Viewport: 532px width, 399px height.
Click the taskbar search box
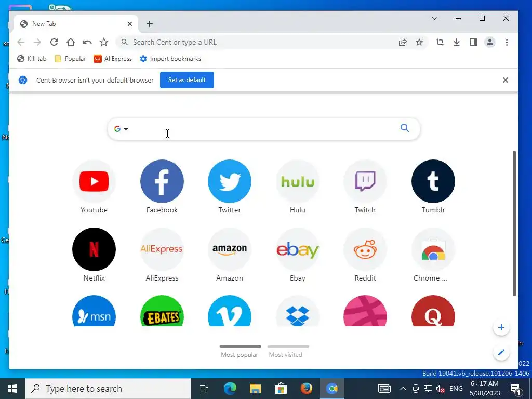[x=108, y=389]
